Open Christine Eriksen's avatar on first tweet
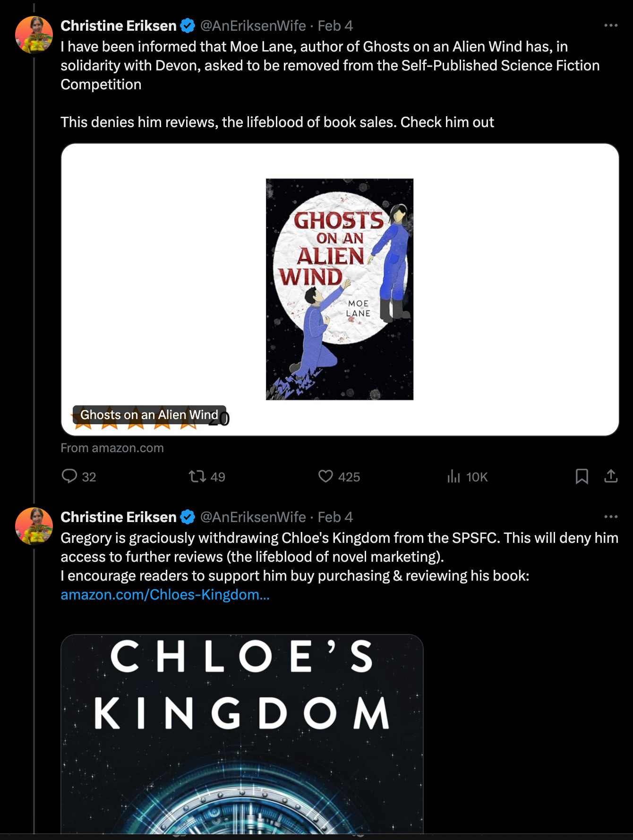 (34, 34)
